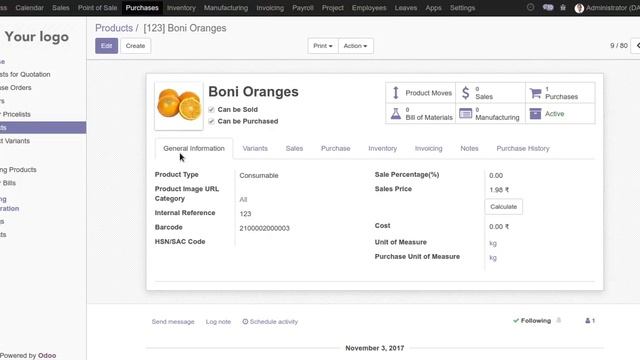Viewport: 640px width, 360px height.
Task: Click the followers count person icon
Action: 590,321
